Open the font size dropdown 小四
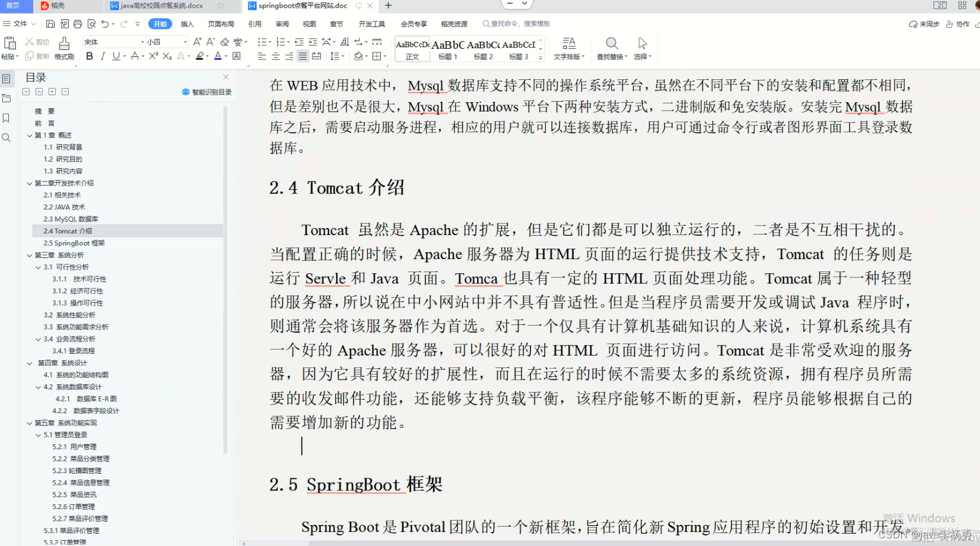980x546 pixels. pyautogui.click(x=186, y=42)
